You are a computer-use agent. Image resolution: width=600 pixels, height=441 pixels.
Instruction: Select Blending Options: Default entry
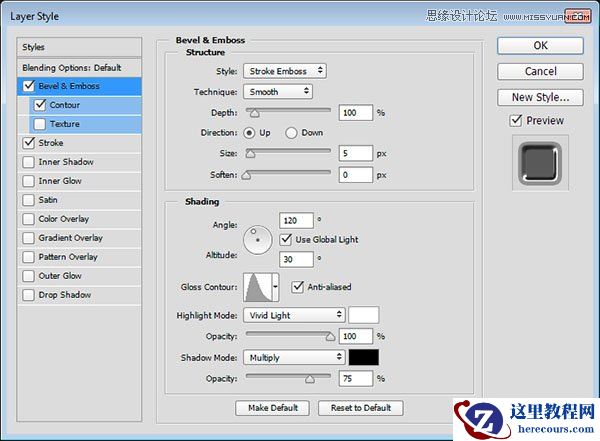click(79, 68)
